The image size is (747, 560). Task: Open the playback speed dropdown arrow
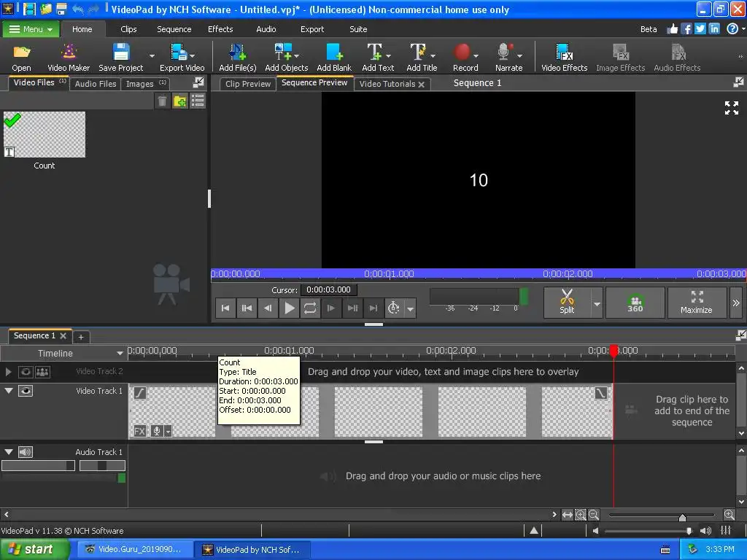(x=410, y=308)
